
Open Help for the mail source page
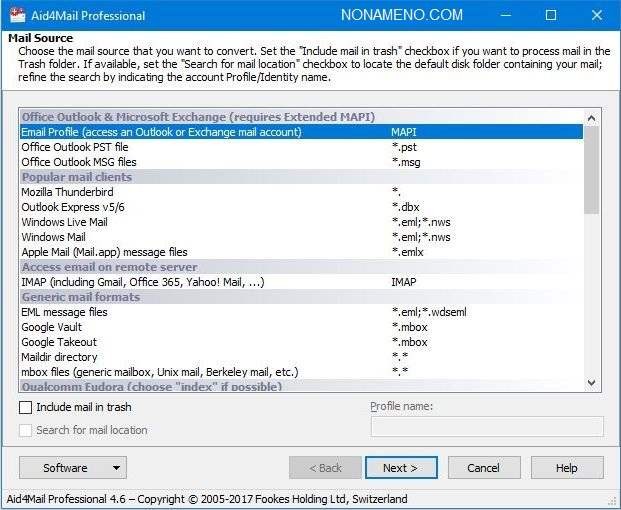(566, 467)
